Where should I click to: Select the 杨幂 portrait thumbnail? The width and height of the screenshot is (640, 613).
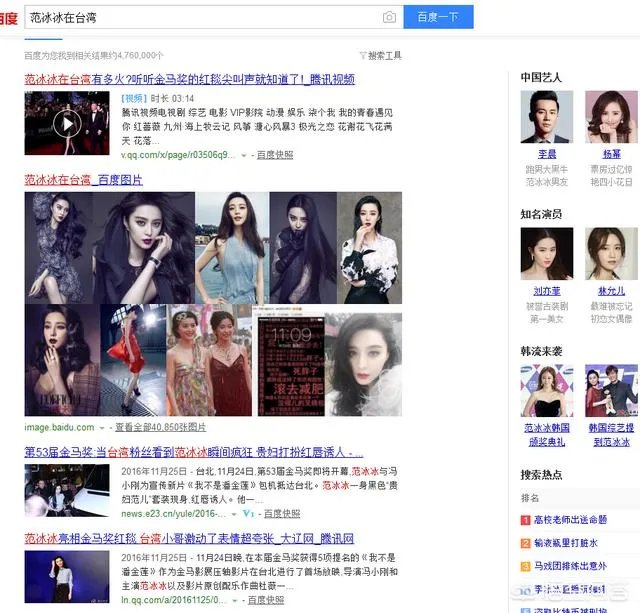pyautogui.click(x=611, y=117)
